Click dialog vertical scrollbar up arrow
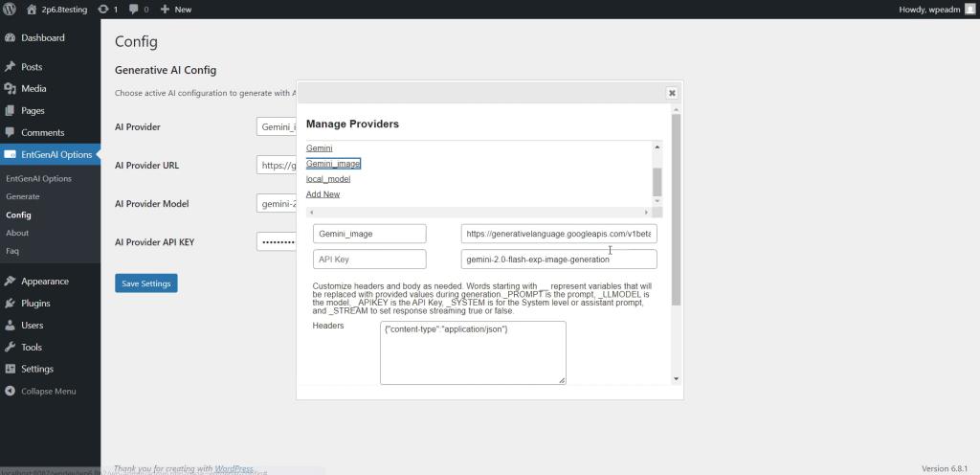 pos(677,109)
